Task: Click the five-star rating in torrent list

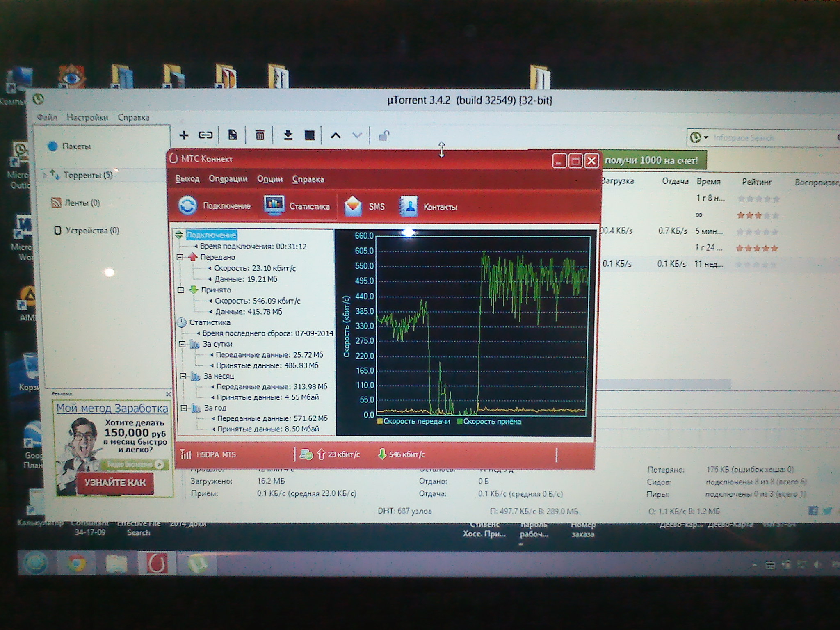Action: [757, 248]
